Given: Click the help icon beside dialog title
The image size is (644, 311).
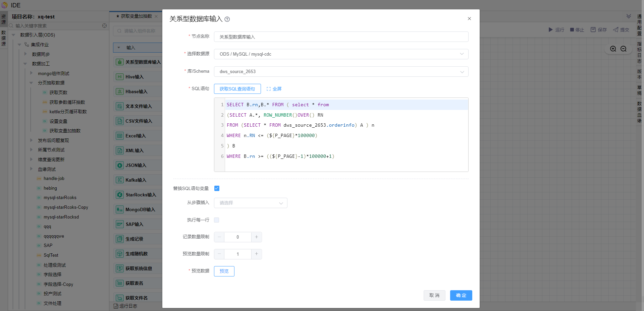Looking at the screenshot, I should click(x=227, y=19).
